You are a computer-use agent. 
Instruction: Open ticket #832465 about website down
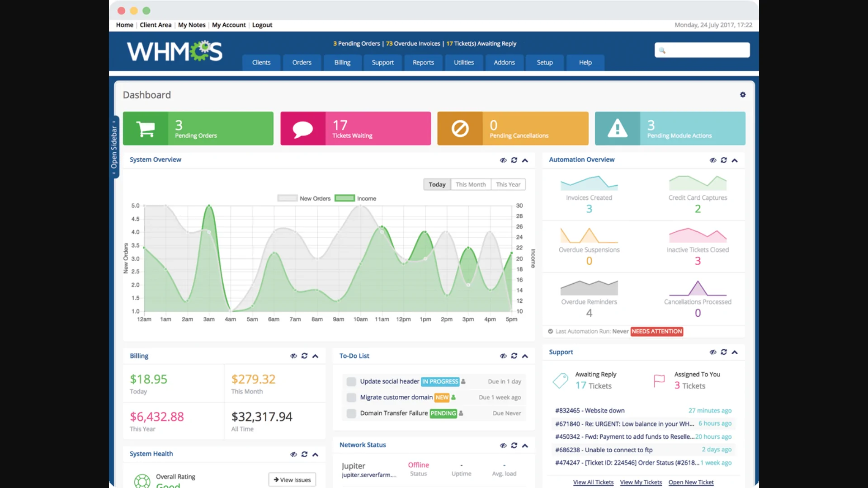pyautogui.click(x=589, y=410)
